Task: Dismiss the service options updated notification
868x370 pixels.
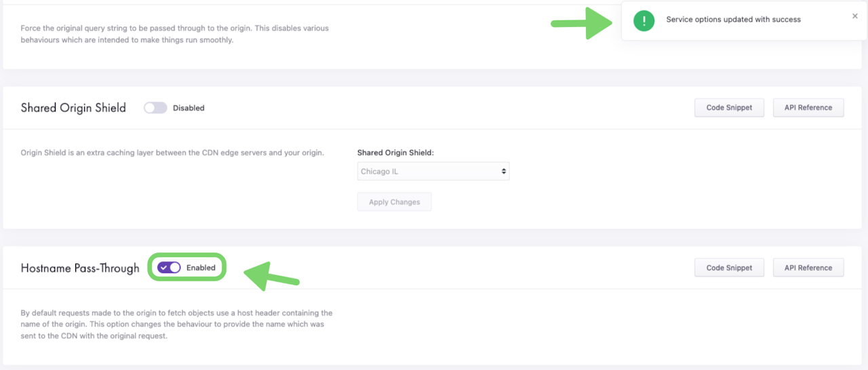Action: pos(854,16)
